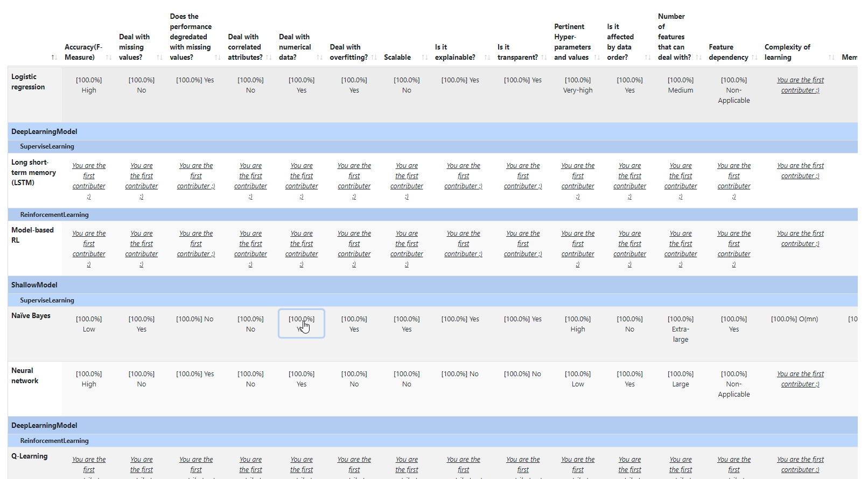Sort by Is it explainable column icon
Viewport: 868px width, 479px height.
(487, 58)
